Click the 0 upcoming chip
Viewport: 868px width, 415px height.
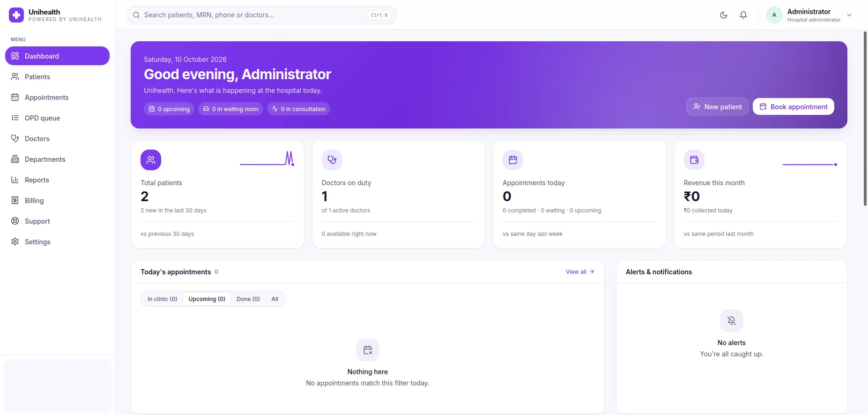click(169, 109)
